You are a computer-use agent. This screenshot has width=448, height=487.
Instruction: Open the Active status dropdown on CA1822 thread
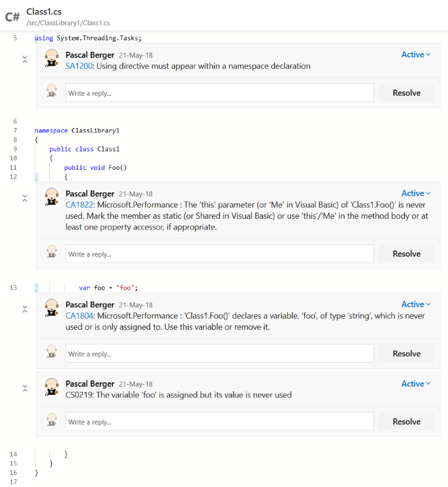416,194
